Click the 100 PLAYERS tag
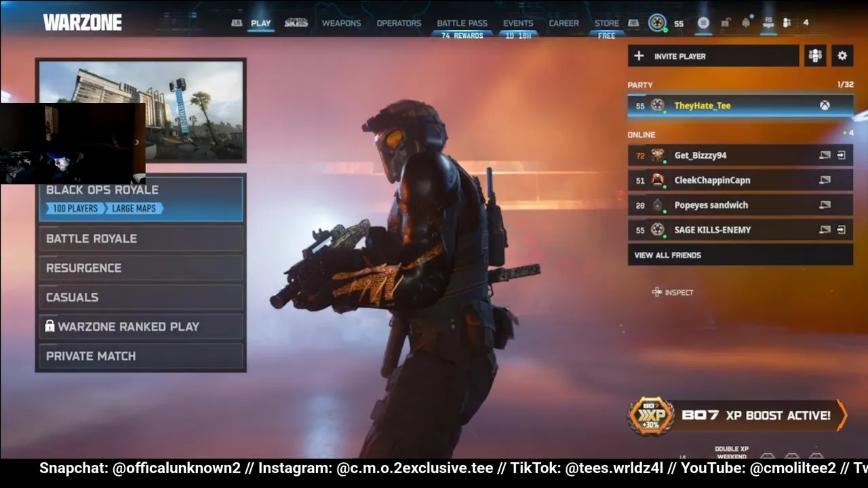The height and width of the screenshot is (488, 868). click(75, 209)
